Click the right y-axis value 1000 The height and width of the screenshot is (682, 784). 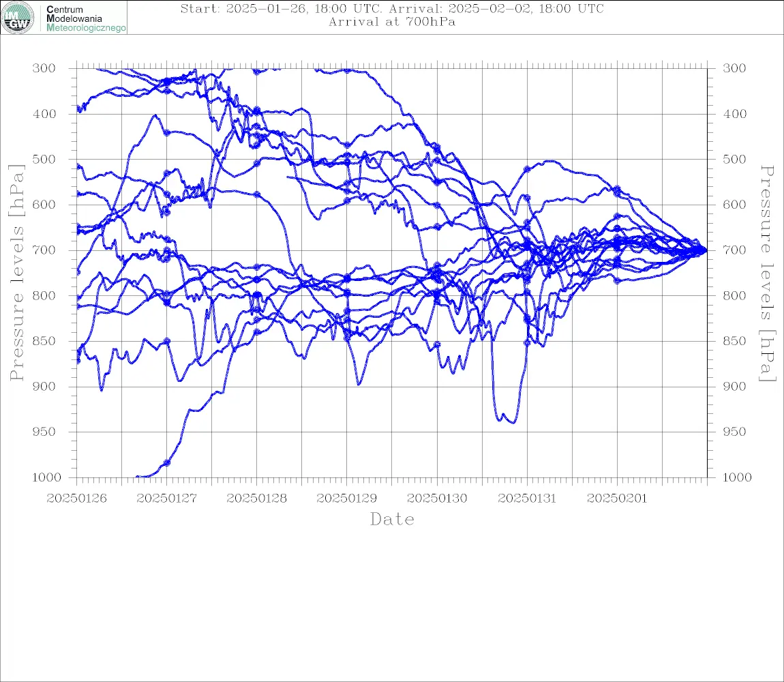[737, 477]
